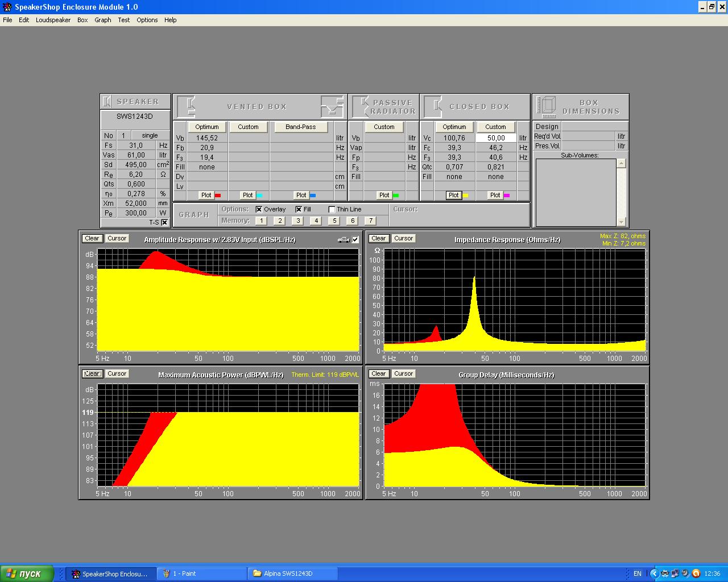Click the Speaker panel icon
This screenshot has width=728, height=582.
pos(107,102)
